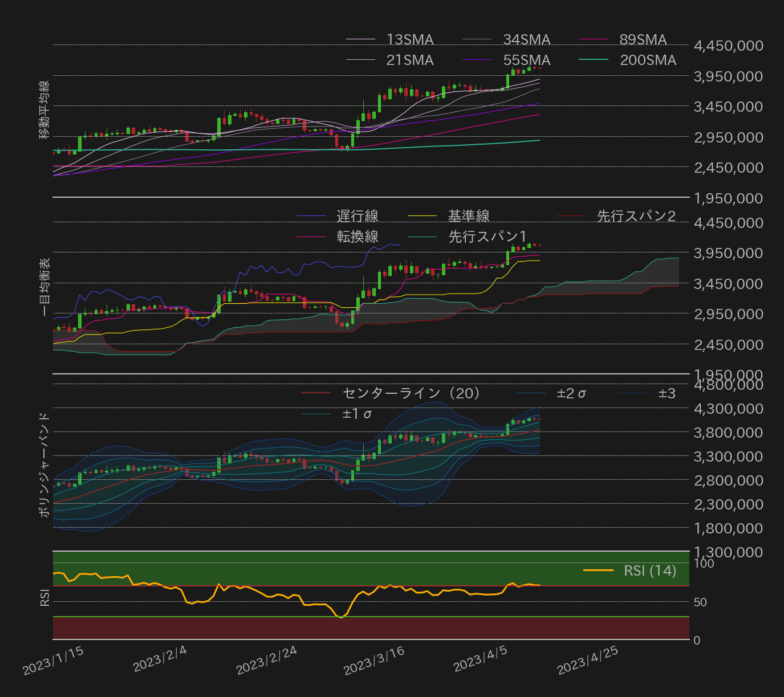
Task: Select the 遅行線 blue line marker
Action: point(311,216)
